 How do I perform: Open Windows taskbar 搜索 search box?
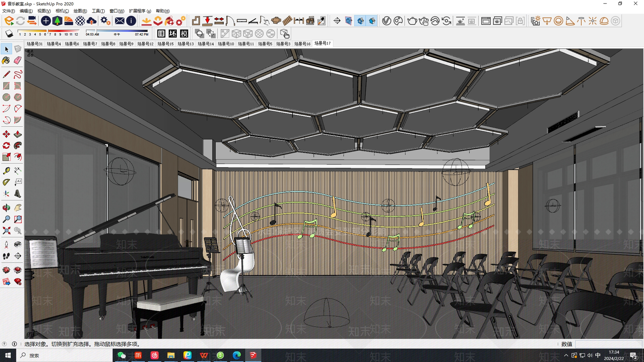pyautogui.click(x=64, y=356)
